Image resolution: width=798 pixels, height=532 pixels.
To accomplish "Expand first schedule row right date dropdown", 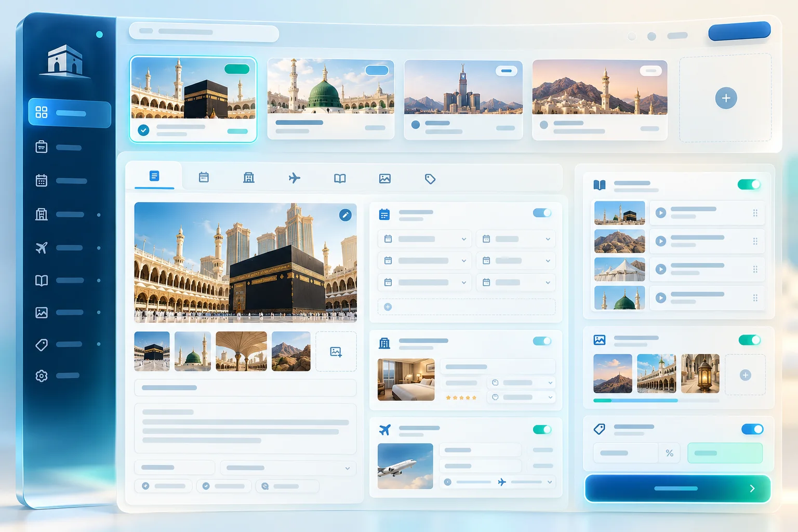I will pos(516,239).
